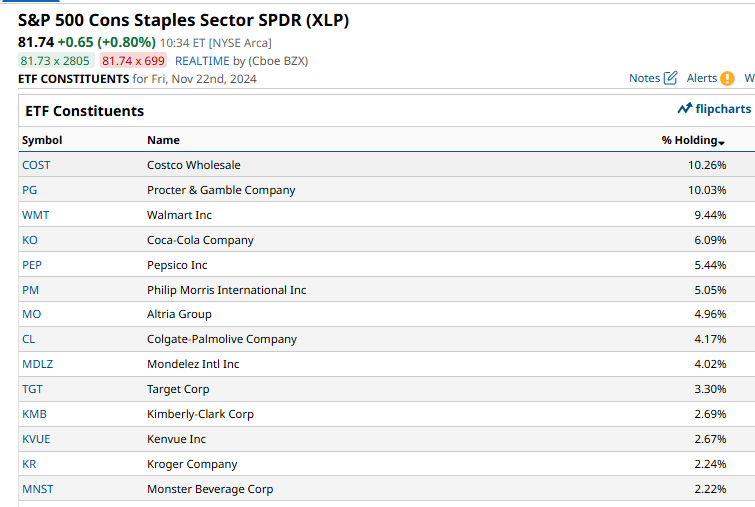Image resolution: width=755 pixels, height=507 pixels.
Task: Select the Altria Group name cell
Action: 179,314
